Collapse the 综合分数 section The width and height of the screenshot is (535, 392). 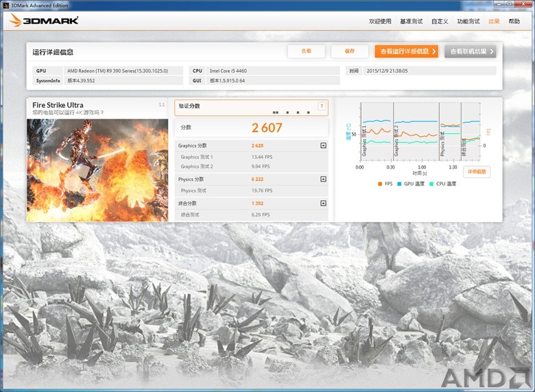pos(324,203)
